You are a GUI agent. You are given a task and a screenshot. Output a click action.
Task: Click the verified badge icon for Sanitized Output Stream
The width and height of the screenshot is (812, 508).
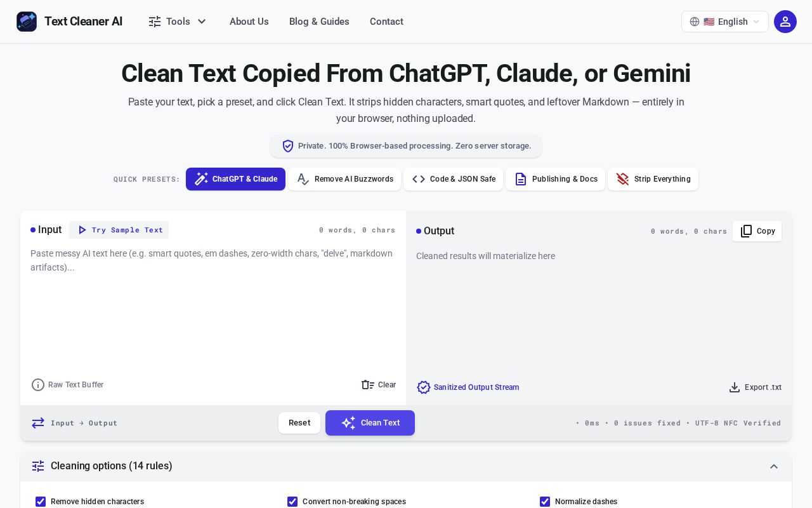[x=424, y=387]
